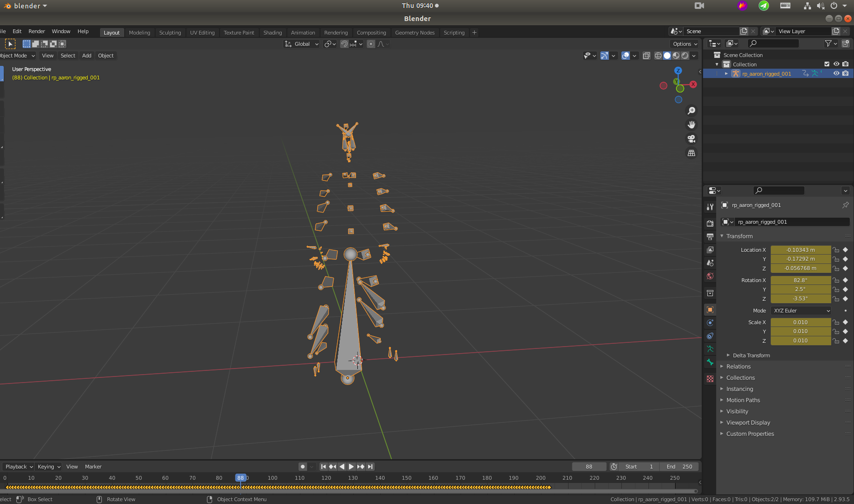
Task: Open the Collection properties tab
Action: 710,293
